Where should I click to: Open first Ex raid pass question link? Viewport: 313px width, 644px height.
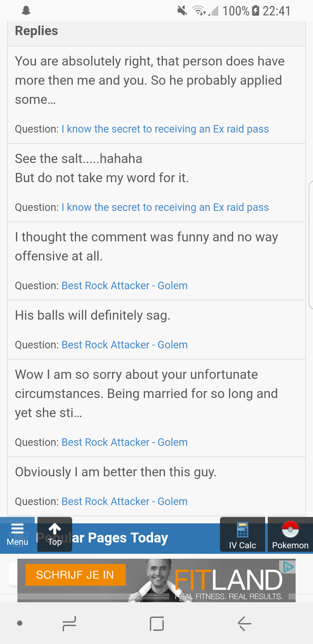pos(165,129)
